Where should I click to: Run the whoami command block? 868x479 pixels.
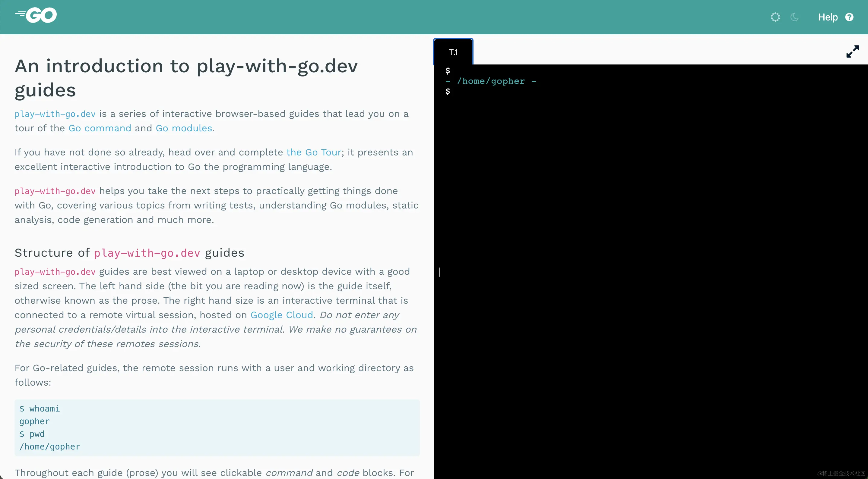tap(40, 409)
